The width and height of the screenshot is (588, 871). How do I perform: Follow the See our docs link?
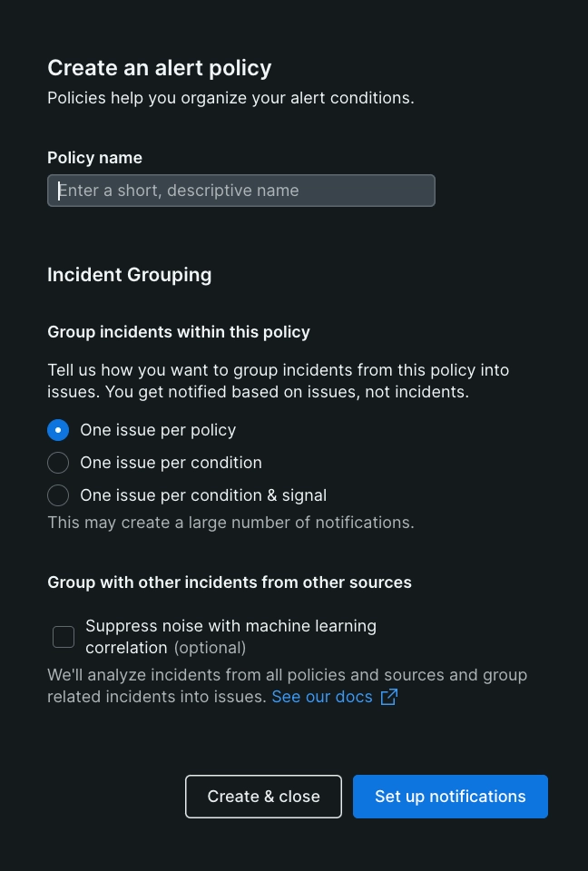[322, 697]
